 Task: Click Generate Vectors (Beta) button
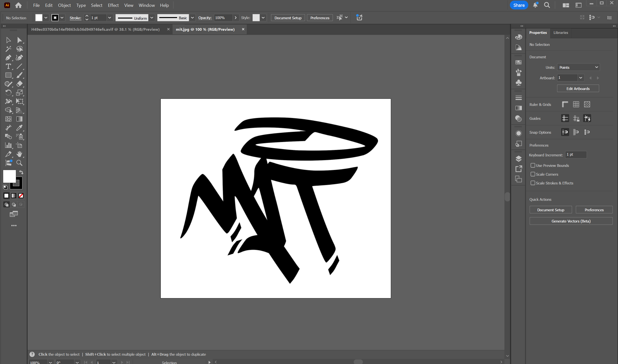[571, 221]
